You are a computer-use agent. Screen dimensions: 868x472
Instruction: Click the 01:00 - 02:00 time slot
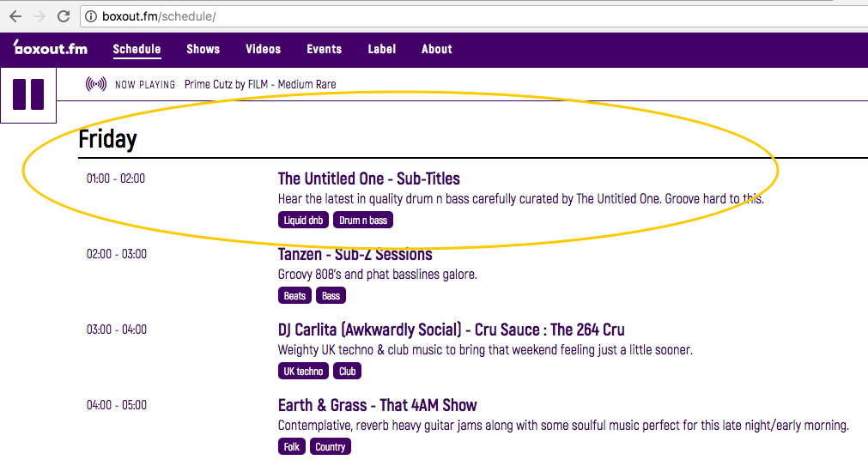pyautogui.click(x=116, y=179)
